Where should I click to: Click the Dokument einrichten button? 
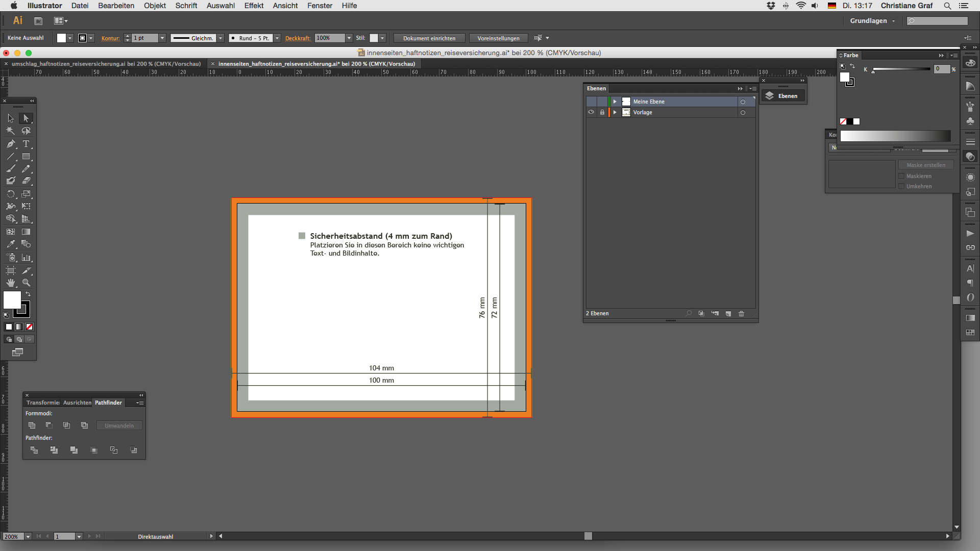429,38
